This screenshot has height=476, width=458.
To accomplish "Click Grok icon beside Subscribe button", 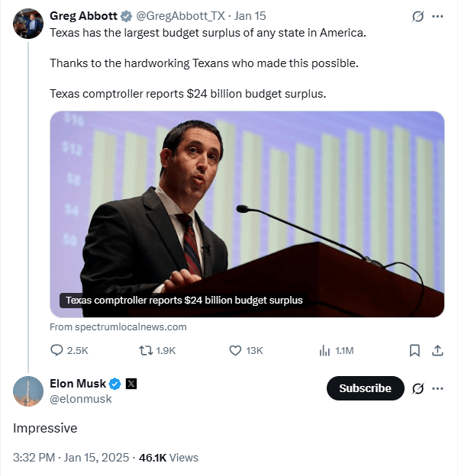I will [418, 388].
